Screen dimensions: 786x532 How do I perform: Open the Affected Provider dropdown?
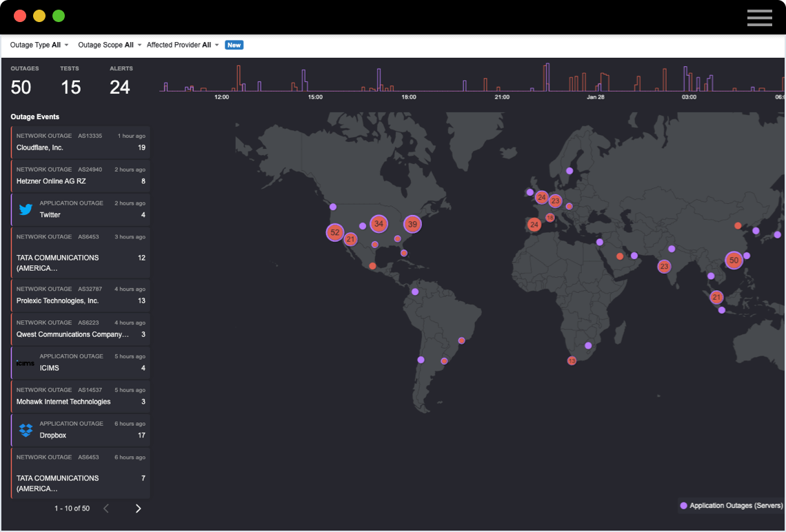183,45
